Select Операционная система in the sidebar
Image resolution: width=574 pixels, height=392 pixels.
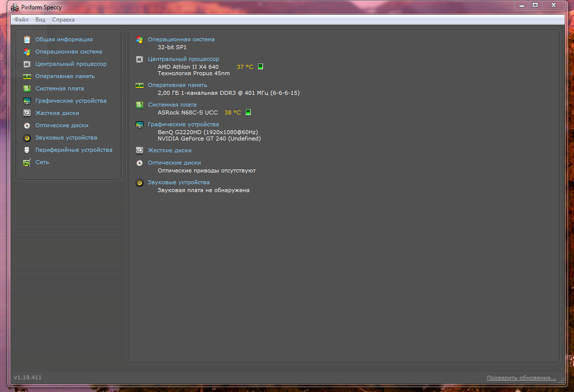tap(68, 52)
